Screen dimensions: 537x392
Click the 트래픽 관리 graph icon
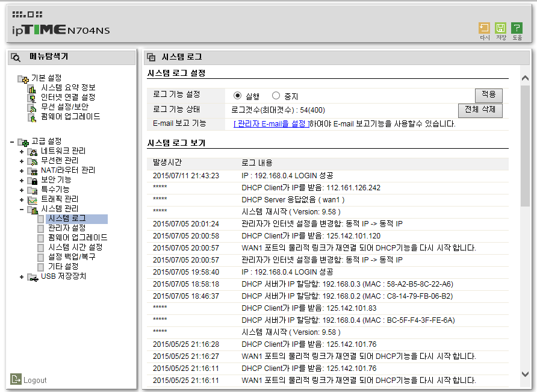point(32,199)
